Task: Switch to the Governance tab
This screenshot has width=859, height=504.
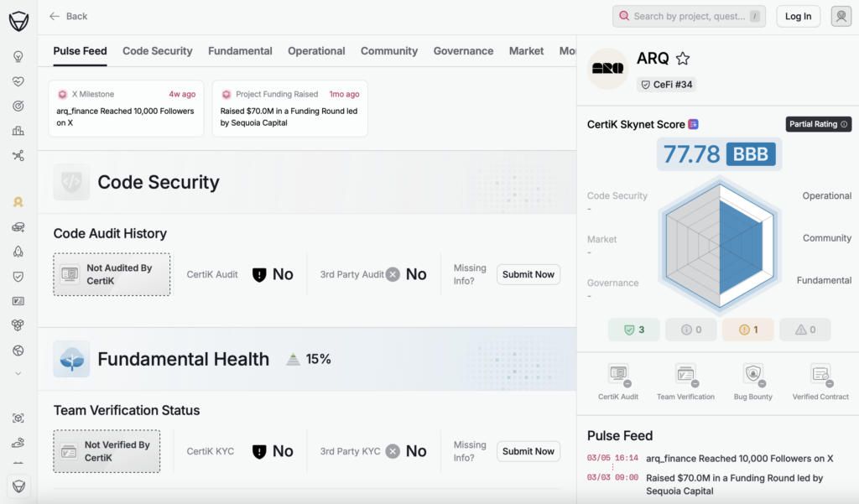Action: (x=463, y=51)
